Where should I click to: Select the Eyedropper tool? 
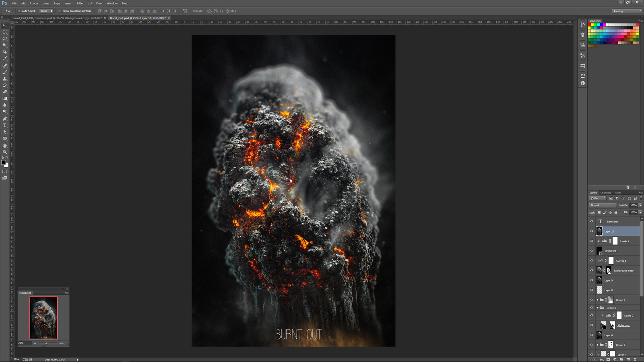pyautogui.click(x=5, y=58)
